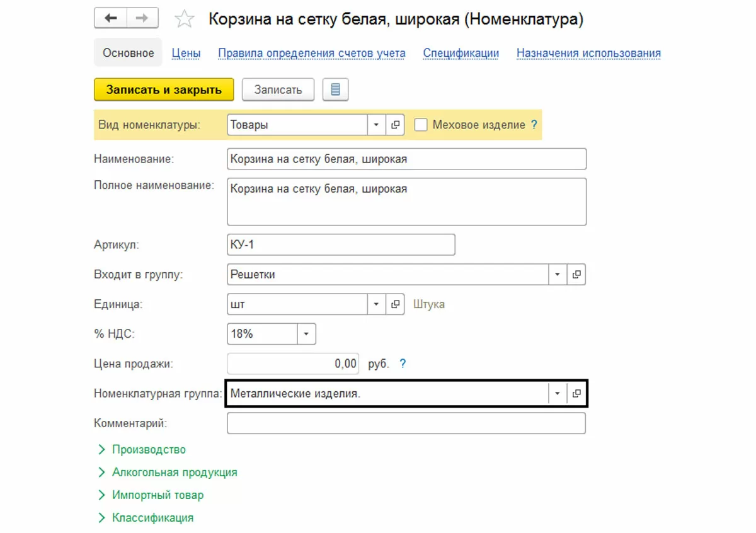Open the Спецификации tab
This screenshot has height=533, width=756.
point(461,54)
